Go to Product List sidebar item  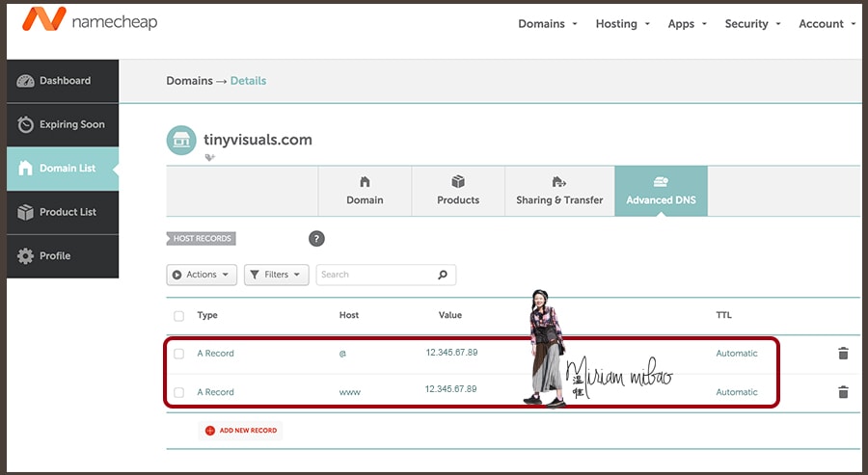(x=63, y=212)
